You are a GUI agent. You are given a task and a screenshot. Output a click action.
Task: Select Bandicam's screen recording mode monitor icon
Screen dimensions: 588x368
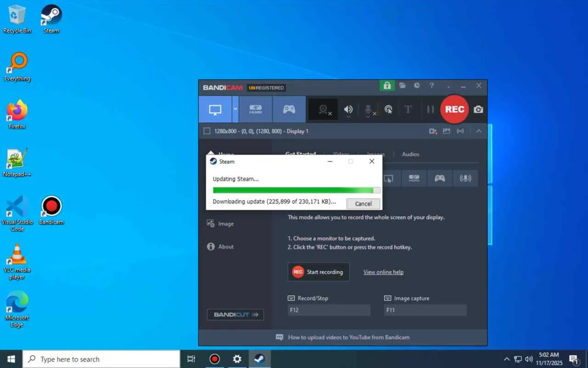tap(215, 109)
